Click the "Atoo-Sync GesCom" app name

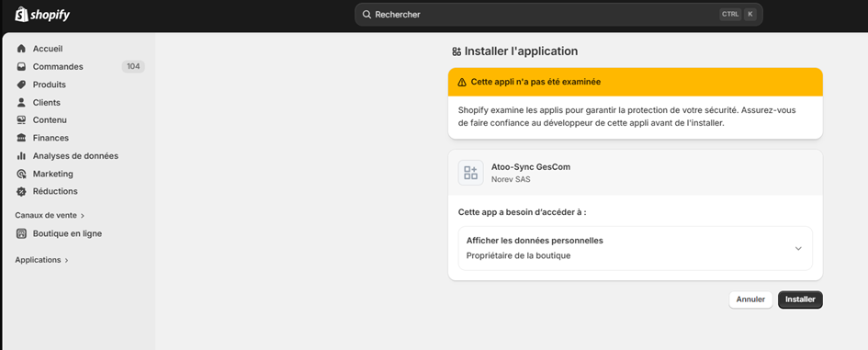click(x=531, y=166)
